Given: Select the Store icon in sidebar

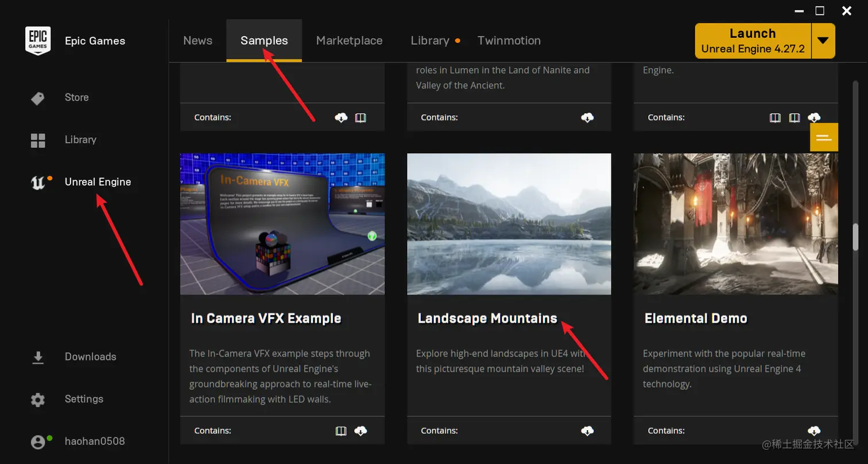Looking at the screenshot, I should (37, 98).
